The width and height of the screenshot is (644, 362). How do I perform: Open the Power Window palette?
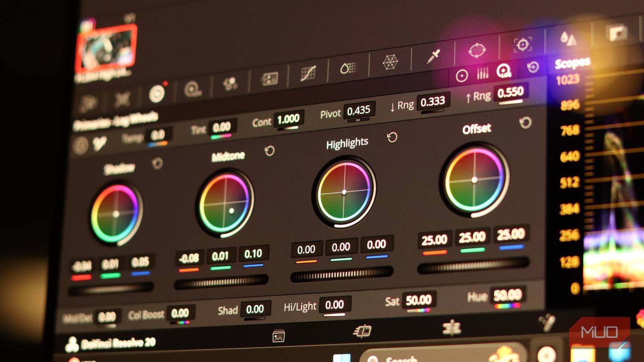coord(477,51)
